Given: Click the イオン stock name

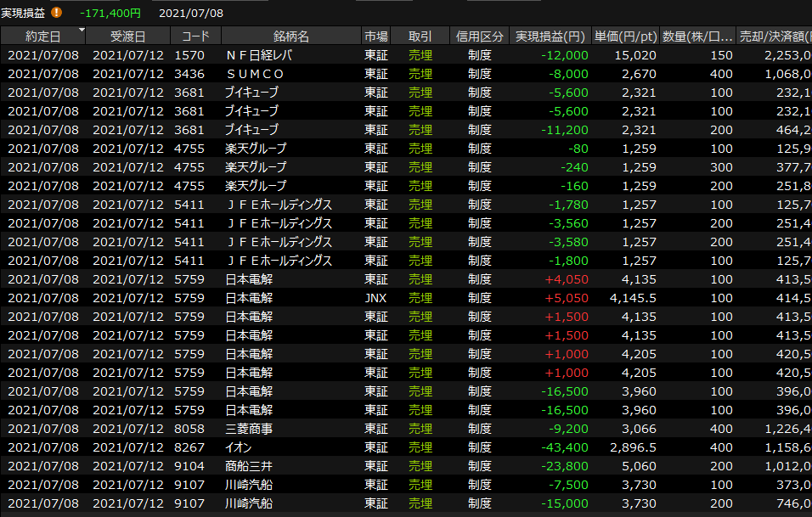Looking at the screenshot, I should click(x=239, y=447).
